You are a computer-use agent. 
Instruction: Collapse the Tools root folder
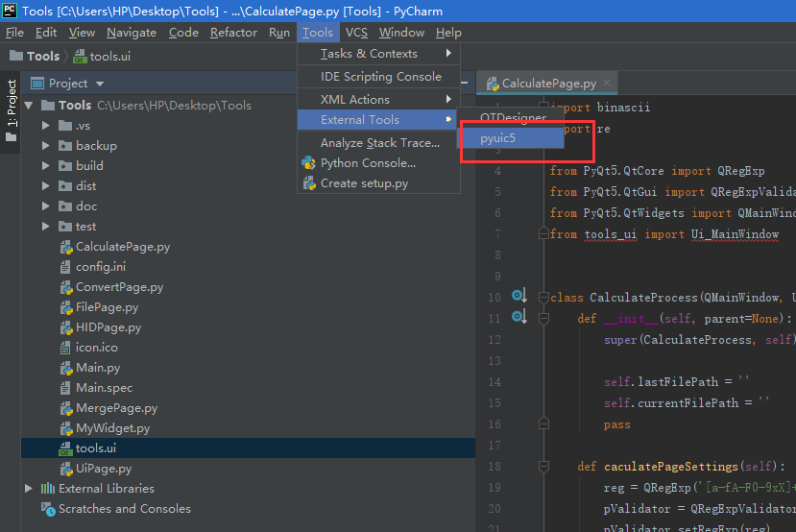click(x=29, y=106)
